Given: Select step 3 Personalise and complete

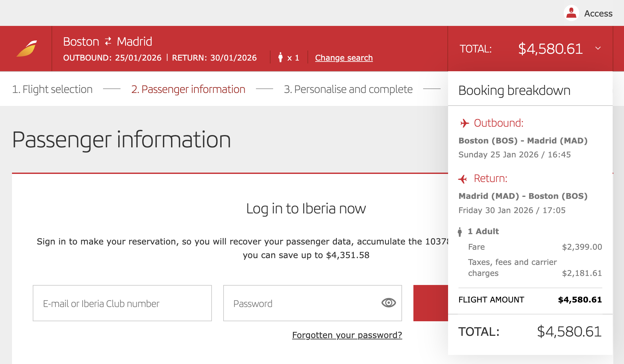Looking at the screenshot, I should pos(348,89).
